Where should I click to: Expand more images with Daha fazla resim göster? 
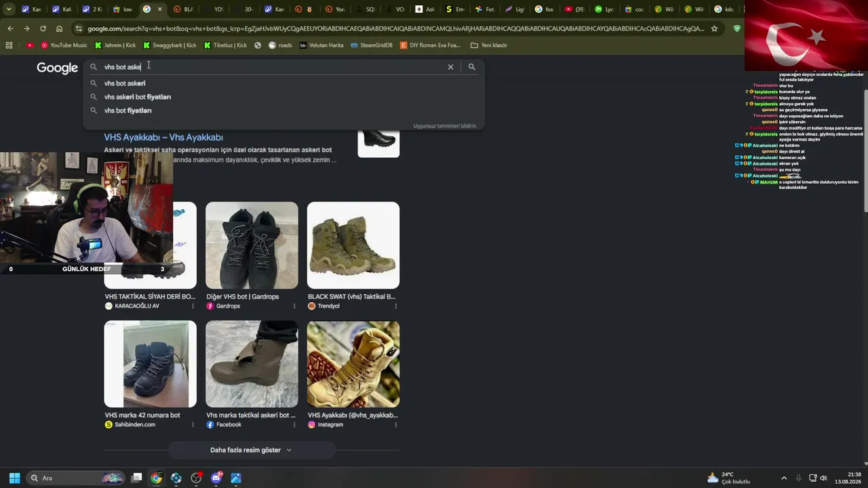(x=251, y=450)
